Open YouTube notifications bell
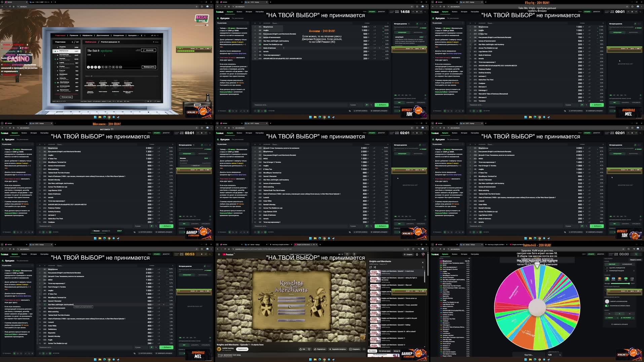 417,254
